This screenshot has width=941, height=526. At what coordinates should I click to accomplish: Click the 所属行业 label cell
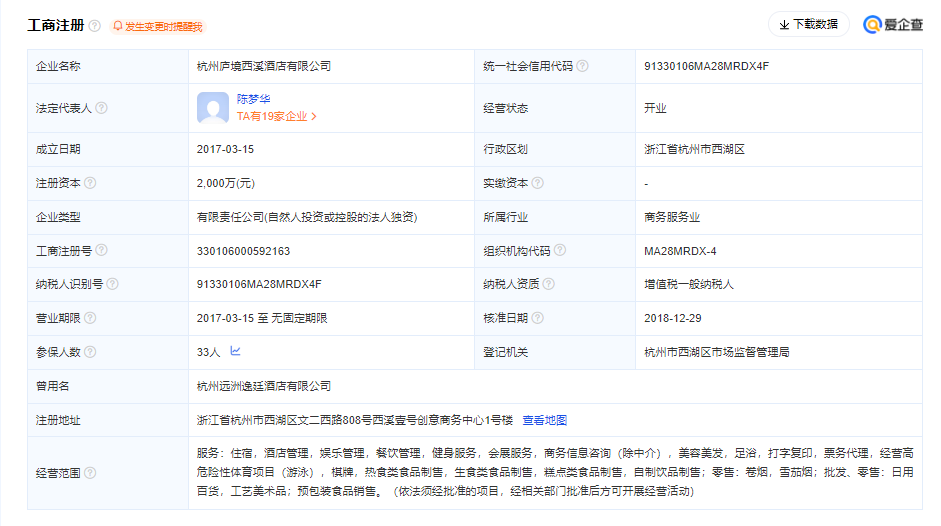(x=555, y=217)
